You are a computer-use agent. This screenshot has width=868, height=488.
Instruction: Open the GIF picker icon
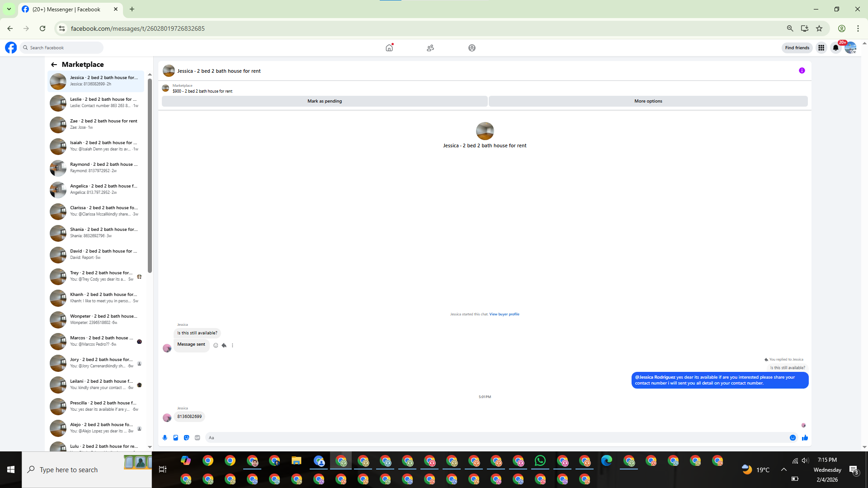198,437
